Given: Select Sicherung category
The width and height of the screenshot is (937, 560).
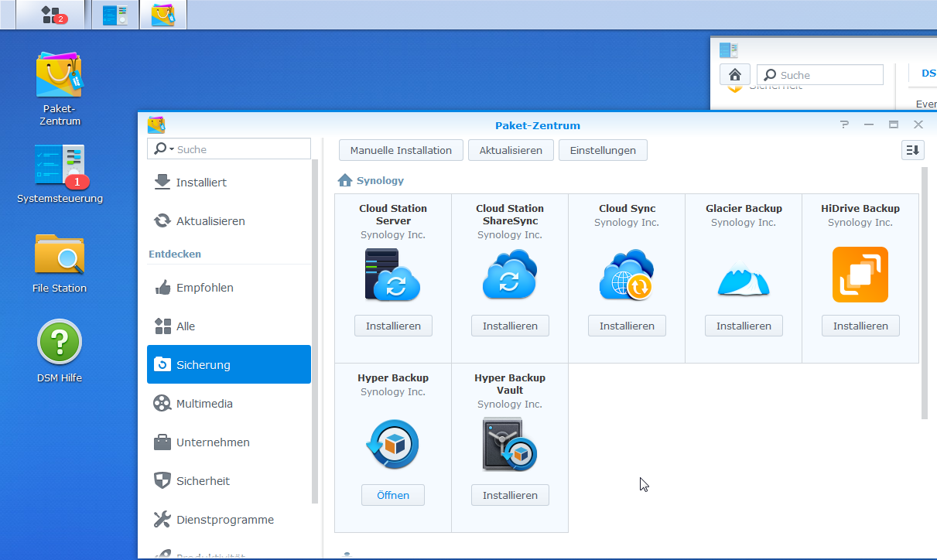Looking at the screenshot, I should pyautogui.click(x=229, y=364).
